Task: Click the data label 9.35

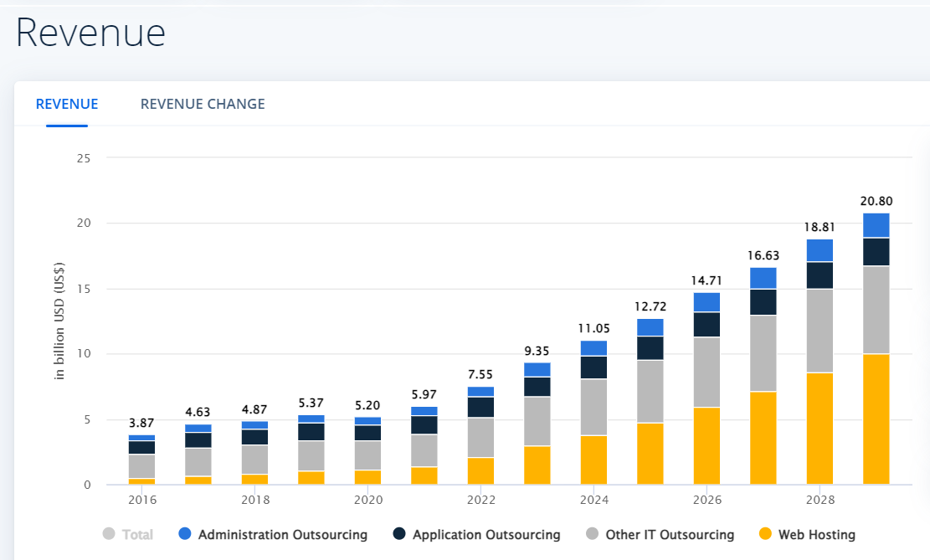Action: pyautogui.click(x=537, y=352)
